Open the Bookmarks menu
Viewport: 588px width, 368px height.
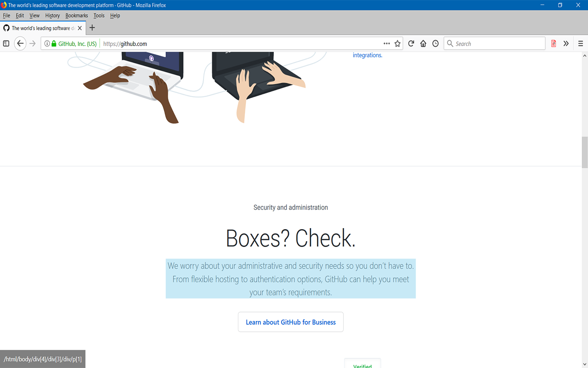coord(77,16)
